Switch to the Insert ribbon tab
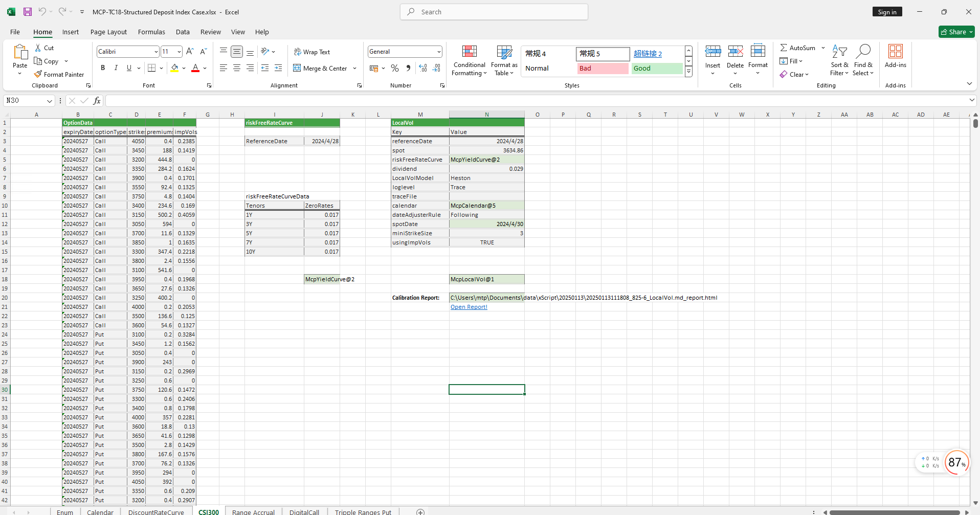Viewport: 980px width, 515px height. [x=71, y=32]
